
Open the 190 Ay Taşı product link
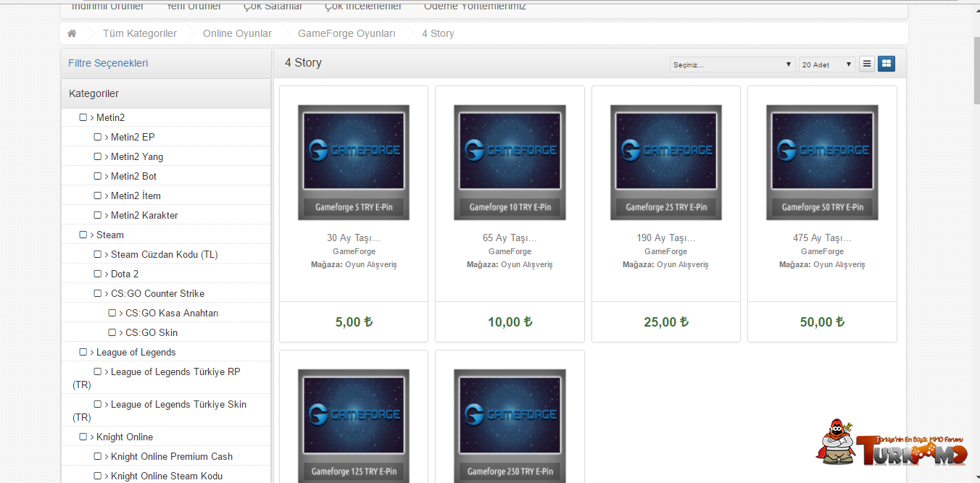(x=666, y=238)
